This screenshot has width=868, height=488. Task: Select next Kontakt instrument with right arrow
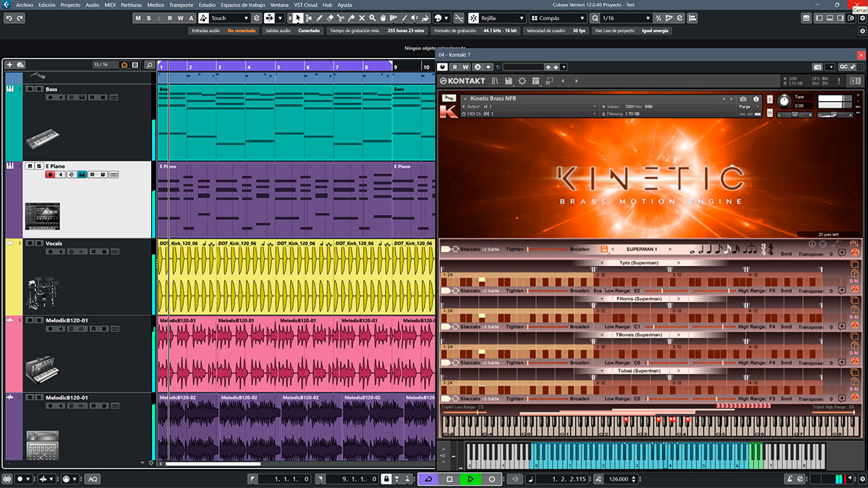[575, 80]
